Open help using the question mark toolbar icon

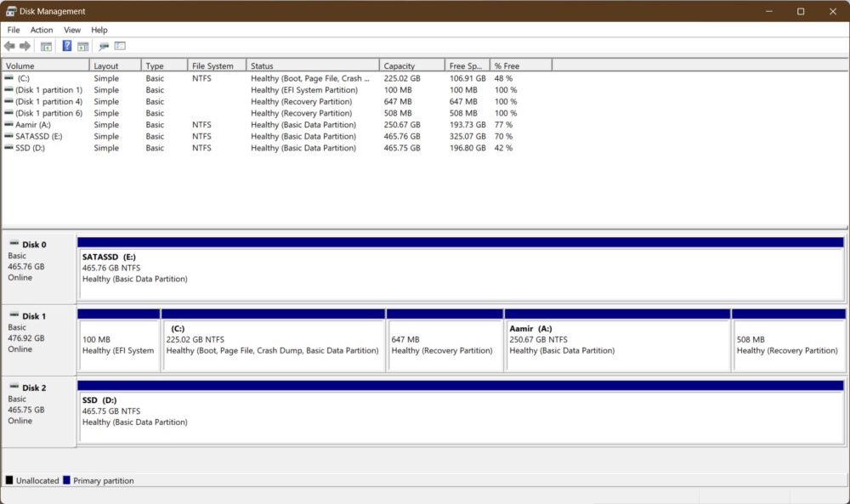coord(67,45)
